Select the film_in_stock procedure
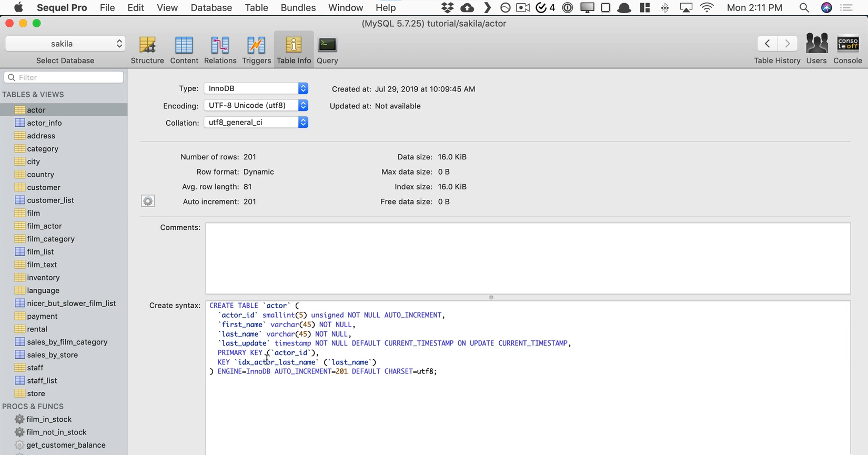Viewport: 868px width, 455px height. tap(49, 419)
